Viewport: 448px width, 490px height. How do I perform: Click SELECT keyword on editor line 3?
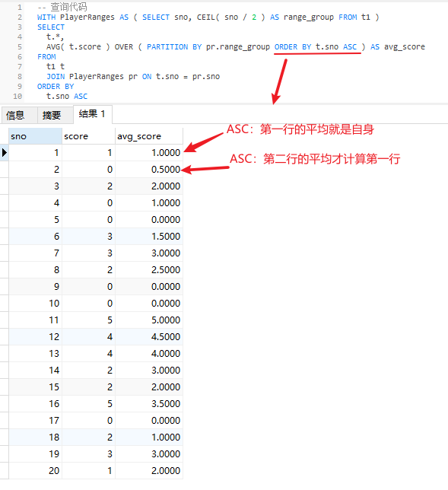(51, 27)
